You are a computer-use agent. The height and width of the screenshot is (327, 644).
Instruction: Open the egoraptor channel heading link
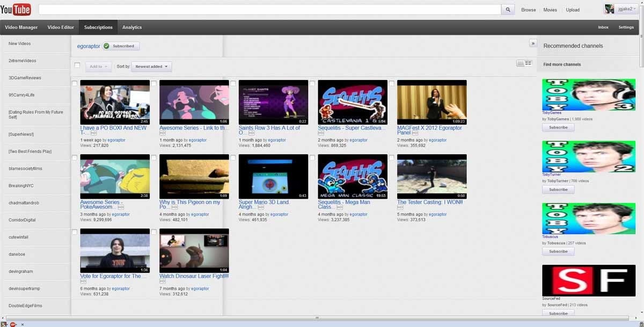pyautogui.click(x=89, y=46)
